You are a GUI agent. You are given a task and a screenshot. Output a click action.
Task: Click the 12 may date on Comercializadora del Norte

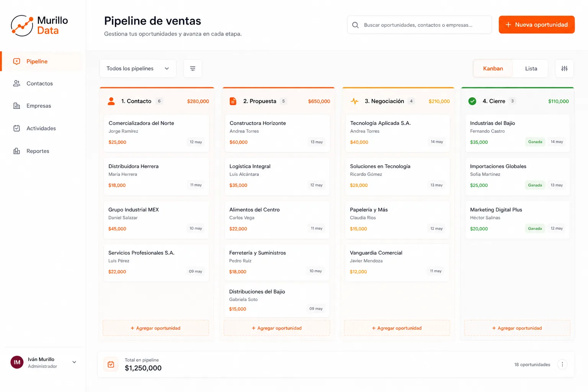196,142
